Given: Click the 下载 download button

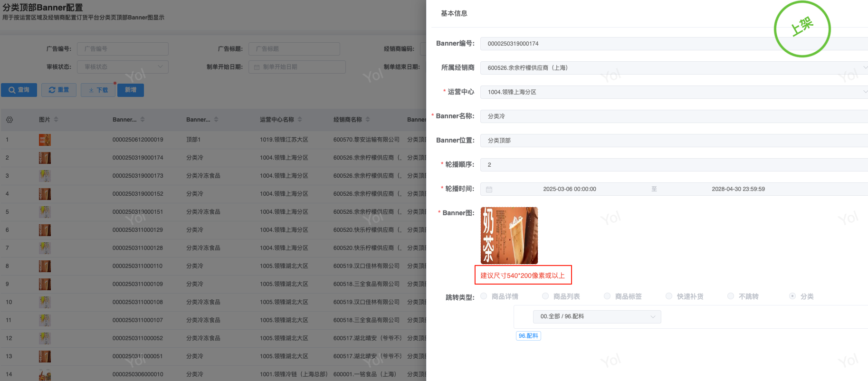Looking at the screenshot, I should (x=98, y=90).
